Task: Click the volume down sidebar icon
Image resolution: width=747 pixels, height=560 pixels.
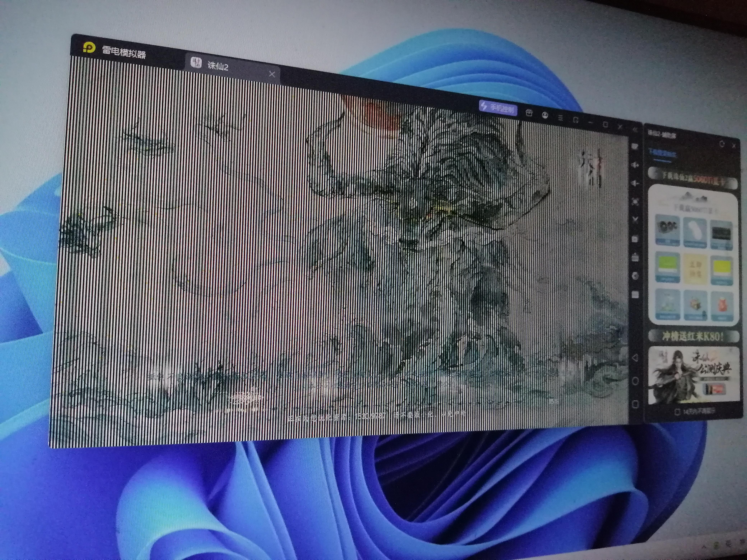Action: [x=635, y=183]
